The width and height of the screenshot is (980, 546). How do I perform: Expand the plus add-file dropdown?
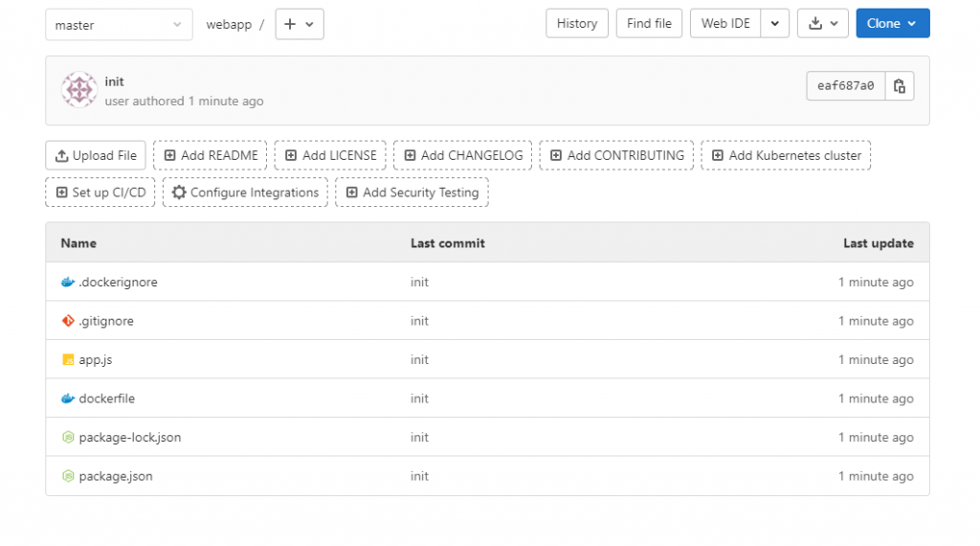[x=300, y=25]
